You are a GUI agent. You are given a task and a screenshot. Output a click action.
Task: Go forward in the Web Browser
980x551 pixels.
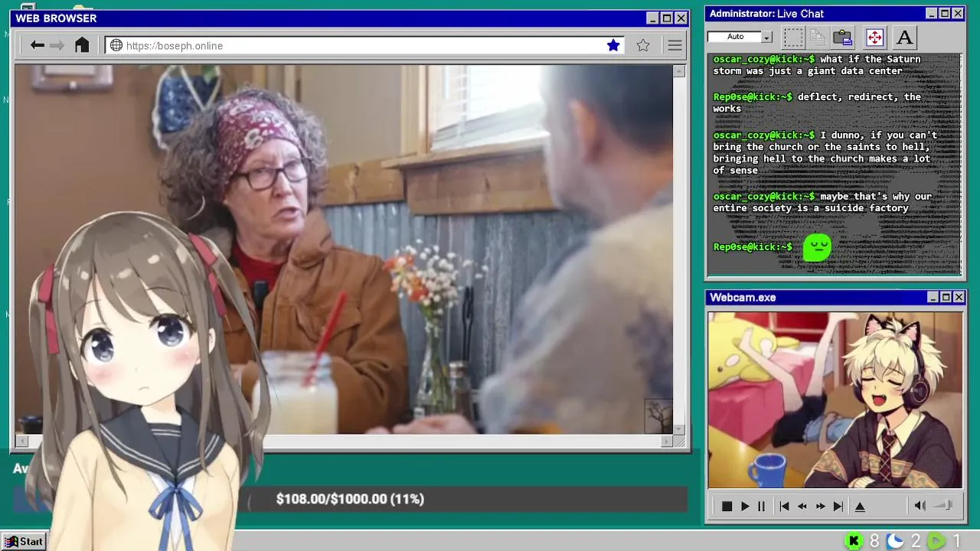(57, 45)
